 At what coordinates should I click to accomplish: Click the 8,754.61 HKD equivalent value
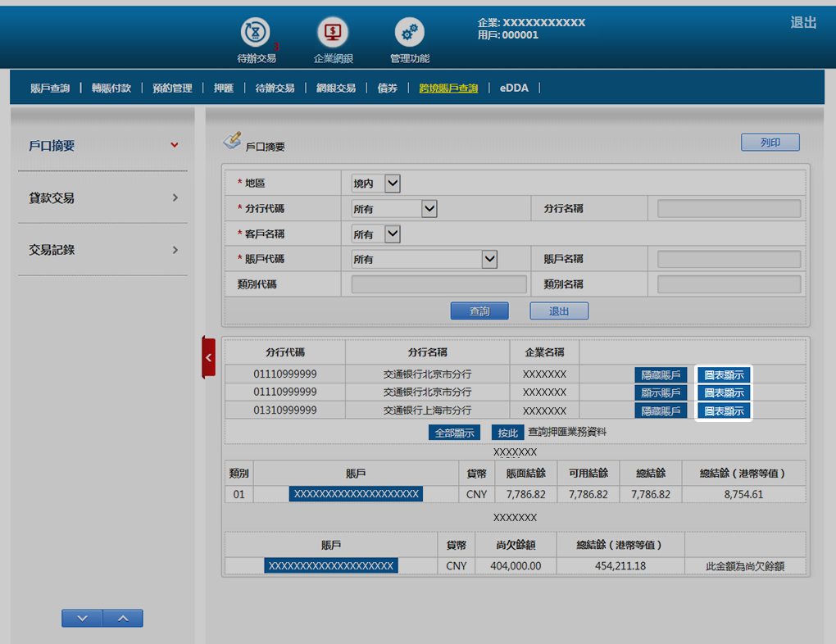(x=743, y=494)
